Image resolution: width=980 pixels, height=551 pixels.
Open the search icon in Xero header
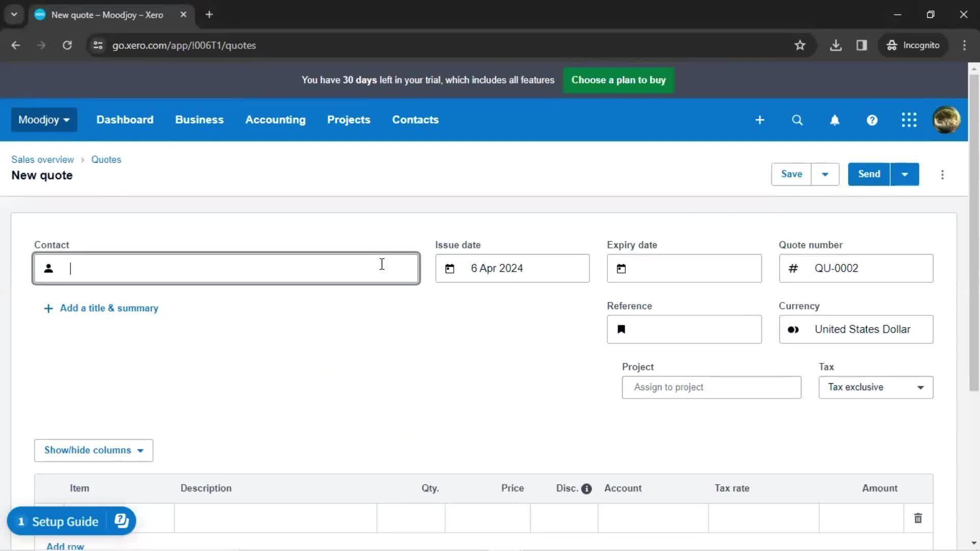tap(797, 120)
